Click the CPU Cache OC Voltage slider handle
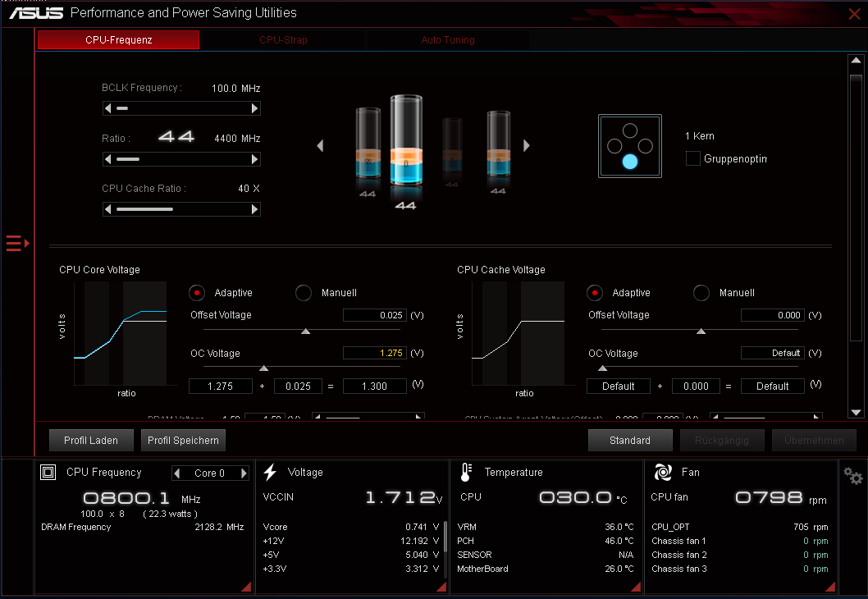The width and height of the screenshot is (868, 599). coord(603,368)
